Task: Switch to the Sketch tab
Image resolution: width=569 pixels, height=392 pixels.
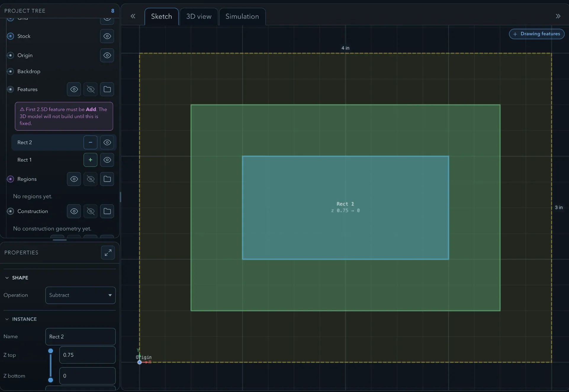Action: click(x=162, y=17)
